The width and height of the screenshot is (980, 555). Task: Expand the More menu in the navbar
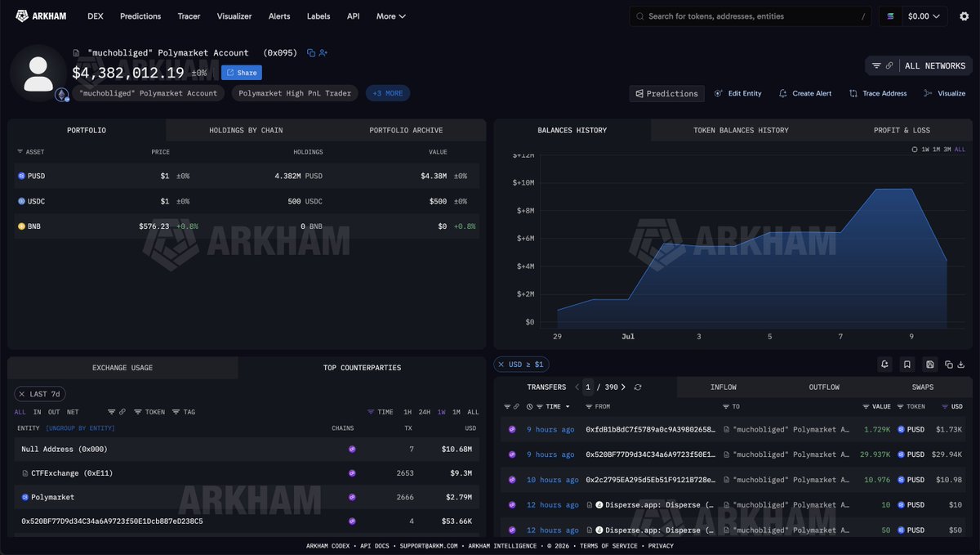pos(390,16)
